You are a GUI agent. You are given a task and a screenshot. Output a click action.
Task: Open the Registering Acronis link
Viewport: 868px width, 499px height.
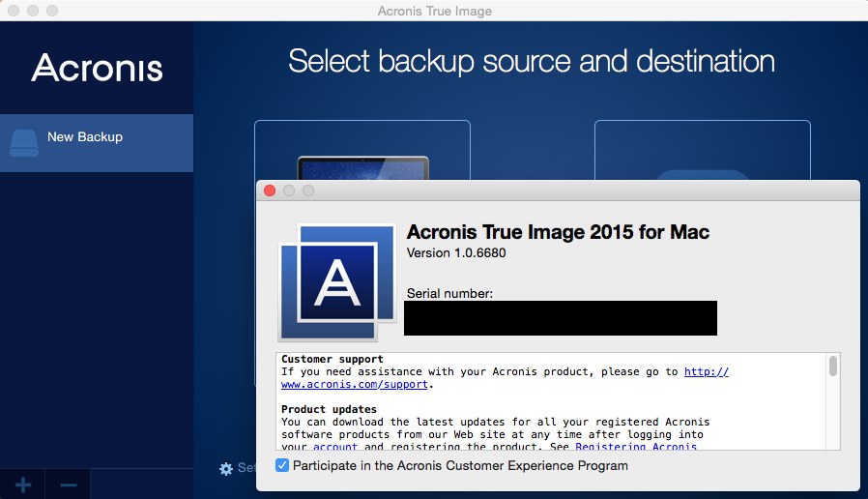point(636,446)
